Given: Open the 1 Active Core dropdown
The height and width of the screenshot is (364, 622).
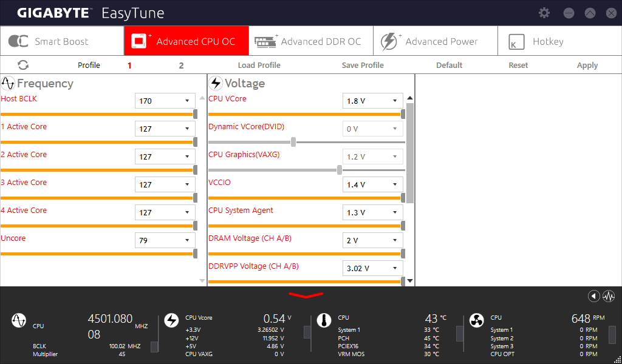Looking at the screenshot, I should 165,129.
